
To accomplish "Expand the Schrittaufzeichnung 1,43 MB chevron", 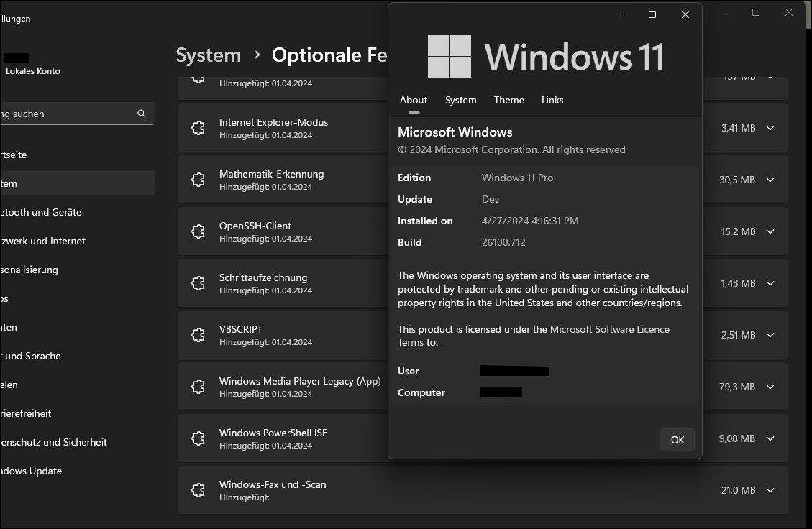I will pyautogui.click(x=770, y=283).
